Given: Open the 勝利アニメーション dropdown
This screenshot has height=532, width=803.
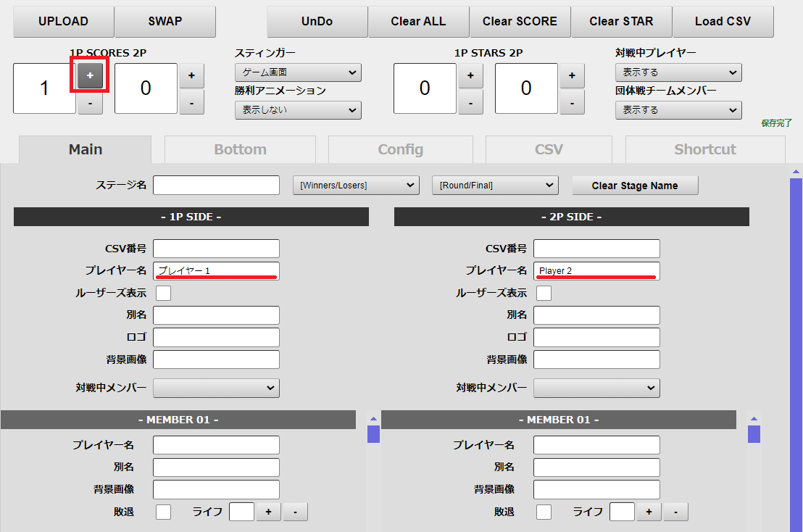Looking at the screenshot, I should [x=298, y=110].
